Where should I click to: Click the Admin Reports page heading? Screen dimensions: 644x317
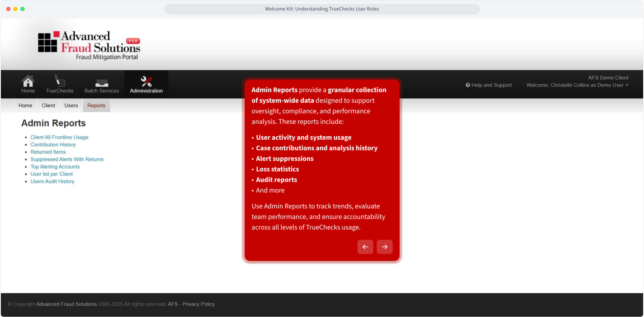pos(53,123)
